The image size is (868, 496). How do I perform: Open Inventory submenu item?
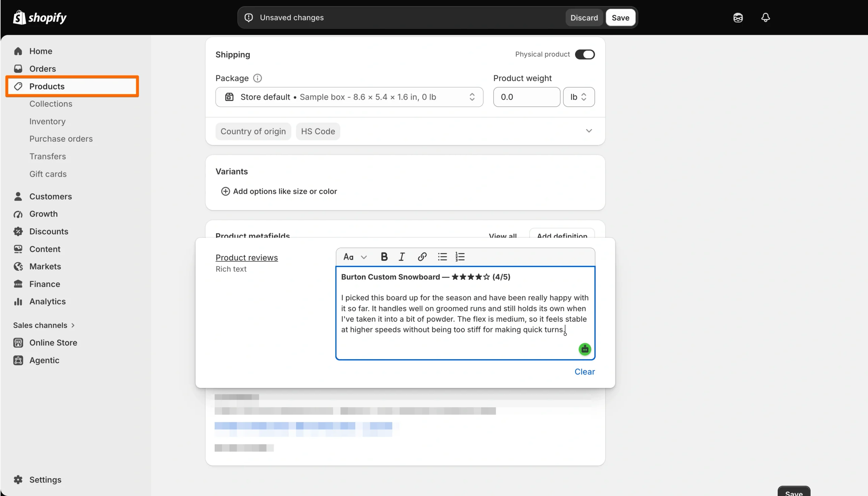click(x=47, y=121)
